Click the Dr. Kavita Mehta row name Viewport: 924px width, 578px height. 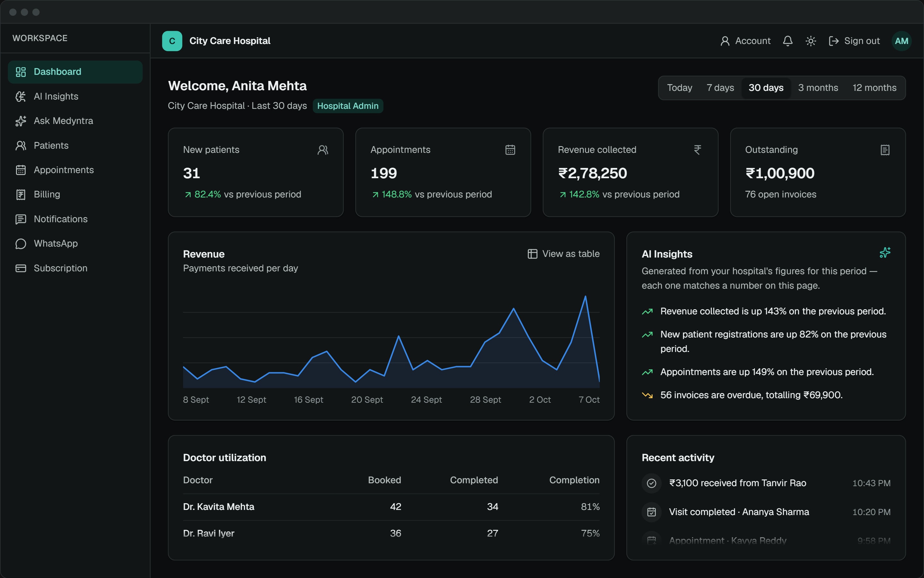pyautogui.click(x=218, y=507)
